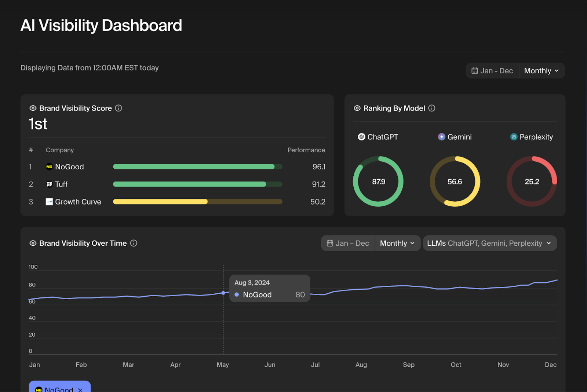This screenshot has height=392, width=587.
Task: Open the chart's Monthly interval dropdown
Action: (x=397, y=243)
